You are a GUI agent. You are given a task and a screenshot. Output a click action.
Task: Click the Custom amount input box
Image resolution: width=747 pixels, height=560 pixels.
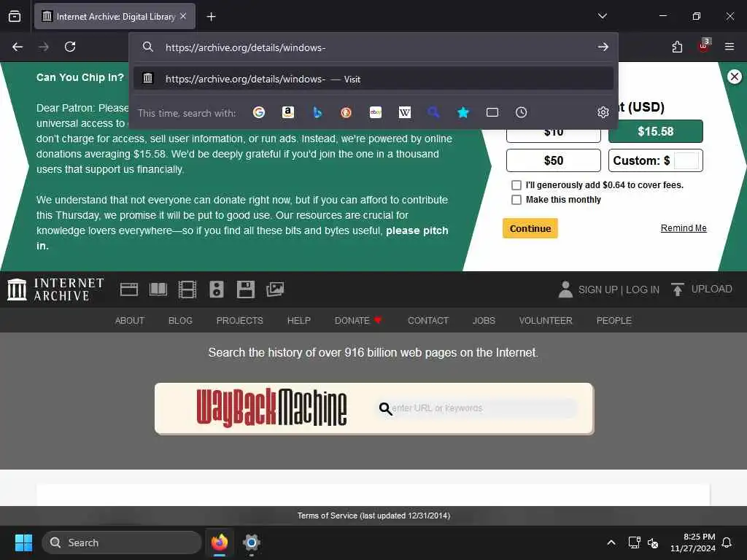[686, 160]
